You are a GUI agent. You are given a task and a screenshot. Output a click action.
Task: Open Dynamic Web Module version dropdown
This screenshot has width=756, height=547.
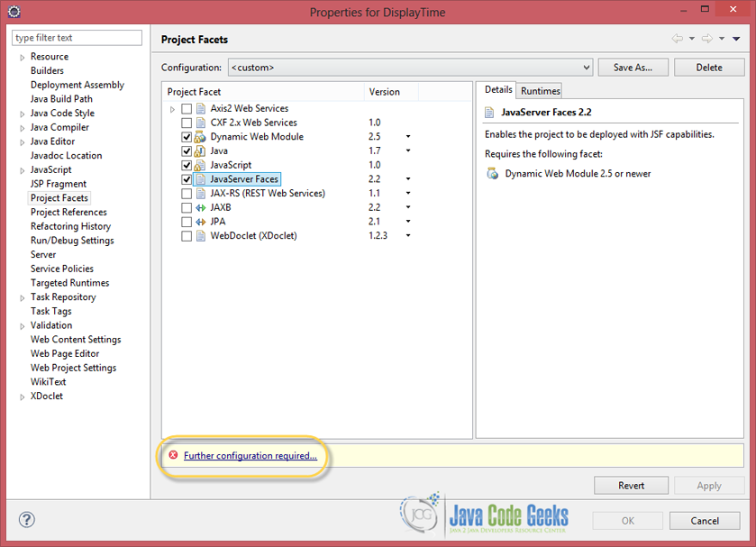pos(408,136)
